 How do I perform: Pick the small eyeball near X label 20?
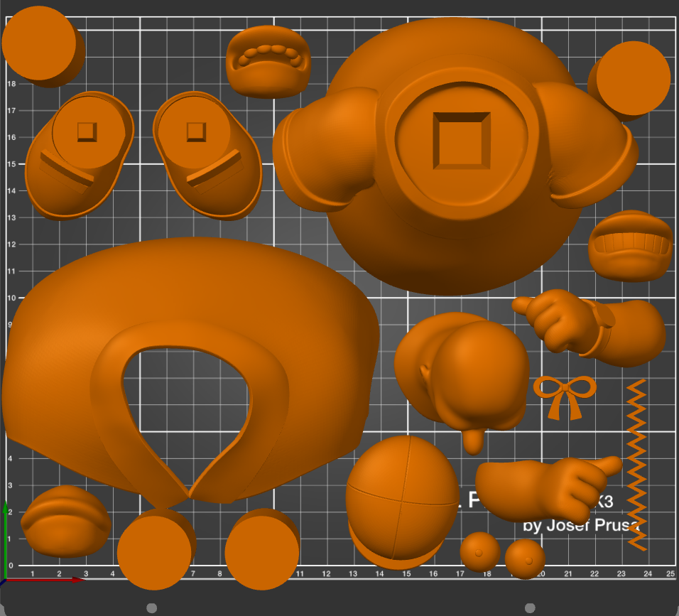coord(525,559)
